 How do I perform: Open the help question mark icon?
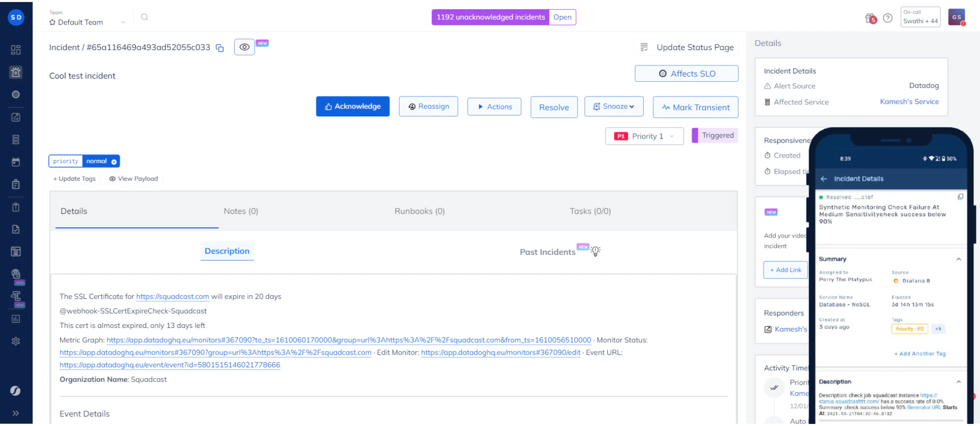[888, 18]
